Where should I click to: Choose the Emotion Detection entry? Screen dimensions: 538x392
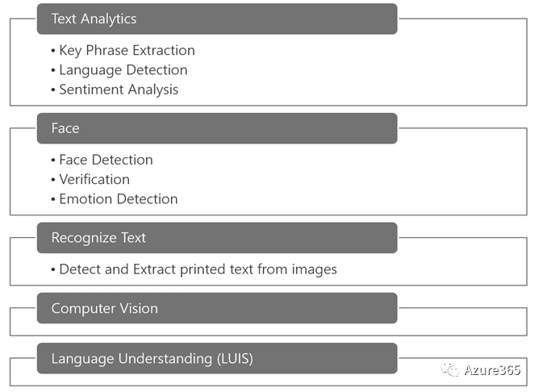click(x=119, y=198)
